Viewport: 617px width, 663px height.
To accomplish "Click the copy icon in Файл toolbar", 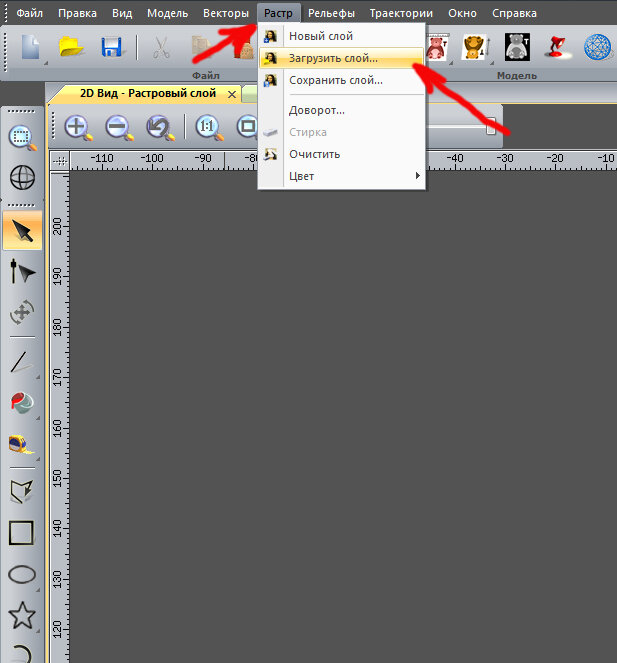I will click(203, 47).
